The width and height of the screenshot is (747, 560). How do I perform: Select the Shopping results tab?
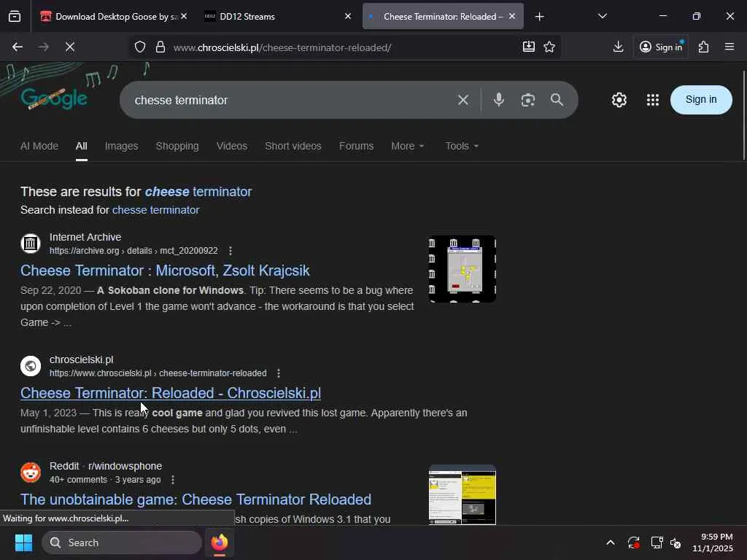177,146
